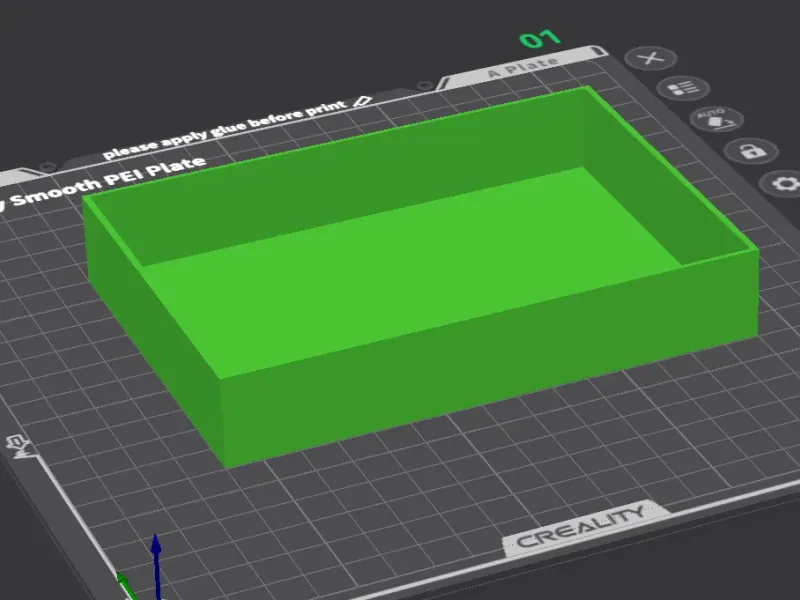Click the Auto orient plate icon
Viewport: 800px width, 600px height.
coord(716,119)
